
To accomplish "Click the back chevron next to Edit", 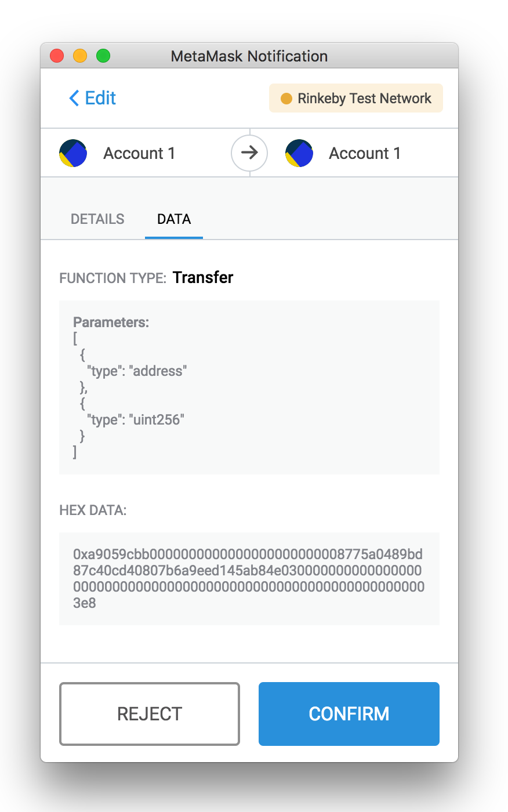I will pyautogui.click(x=74, y=98).
